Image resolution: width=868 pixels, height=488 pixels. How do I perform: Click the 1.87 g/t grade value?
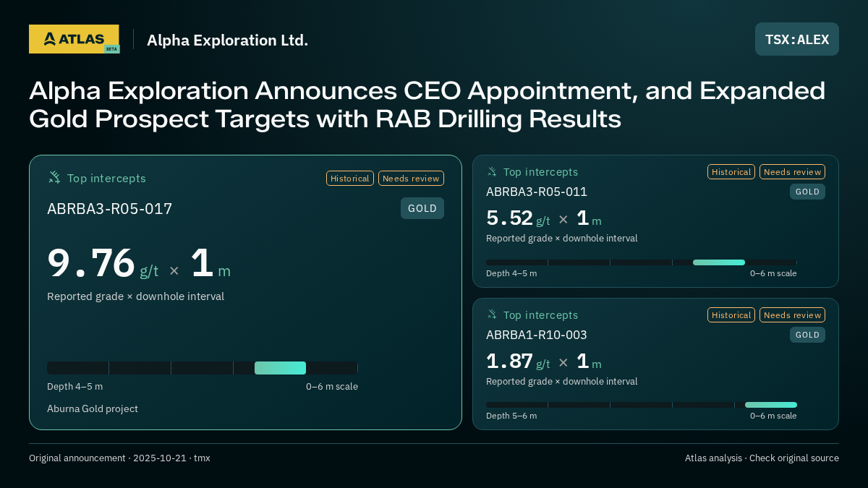[518, 361]
